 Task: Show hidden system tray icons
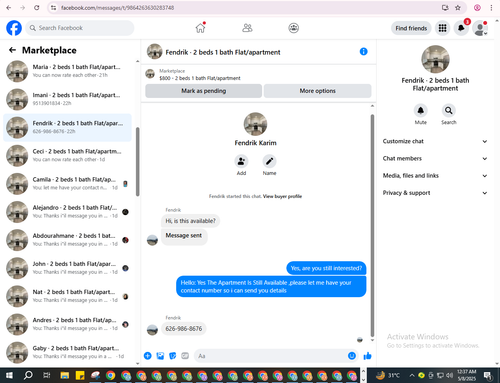click(412, 376)
